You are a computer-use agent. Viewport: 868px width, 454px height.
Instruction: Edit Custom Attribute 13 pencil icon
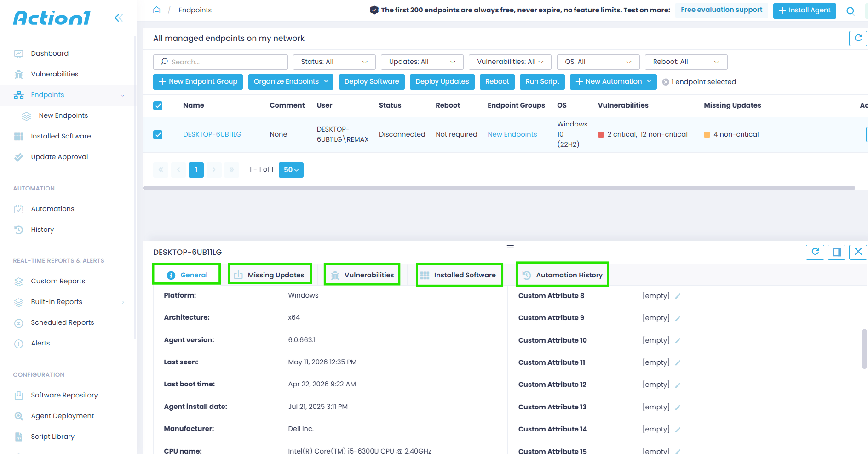click(678, 408)
